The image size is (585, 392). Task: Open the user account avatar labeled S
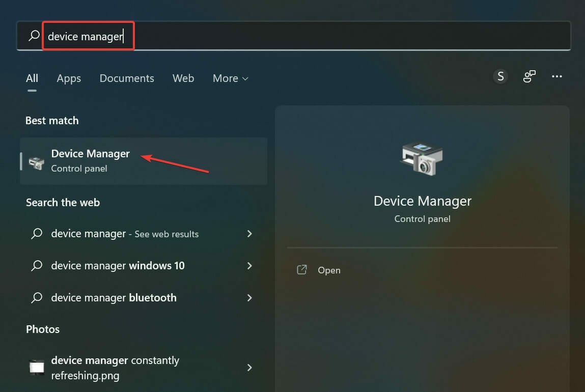pyautogui.click(x=500, y=76)
